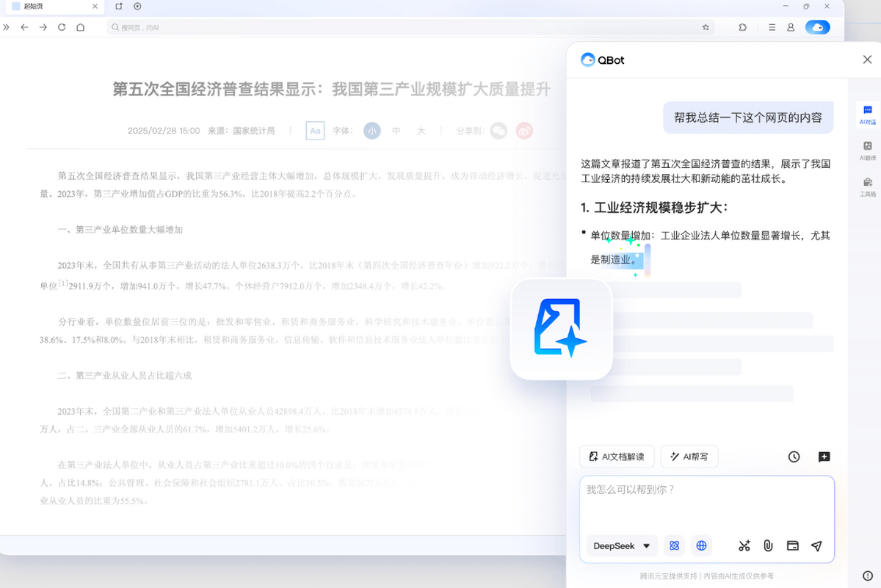Open the browser hamburger menu
The image size is (881, 588).
pos(772,26)
